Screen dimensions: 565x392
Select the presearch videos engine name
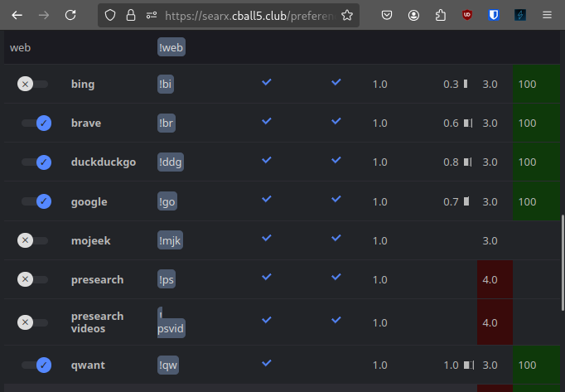coord(97,322)
